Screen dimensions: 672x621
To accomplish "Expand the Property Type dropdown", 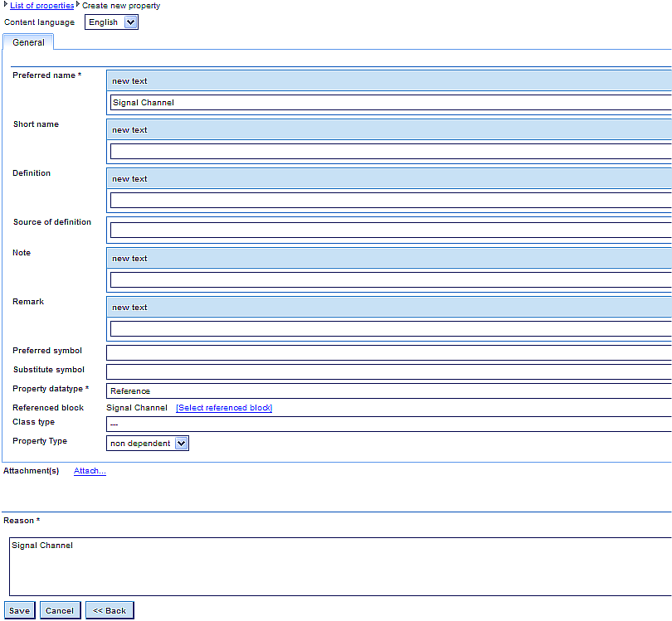I will [x=148, y=444].
